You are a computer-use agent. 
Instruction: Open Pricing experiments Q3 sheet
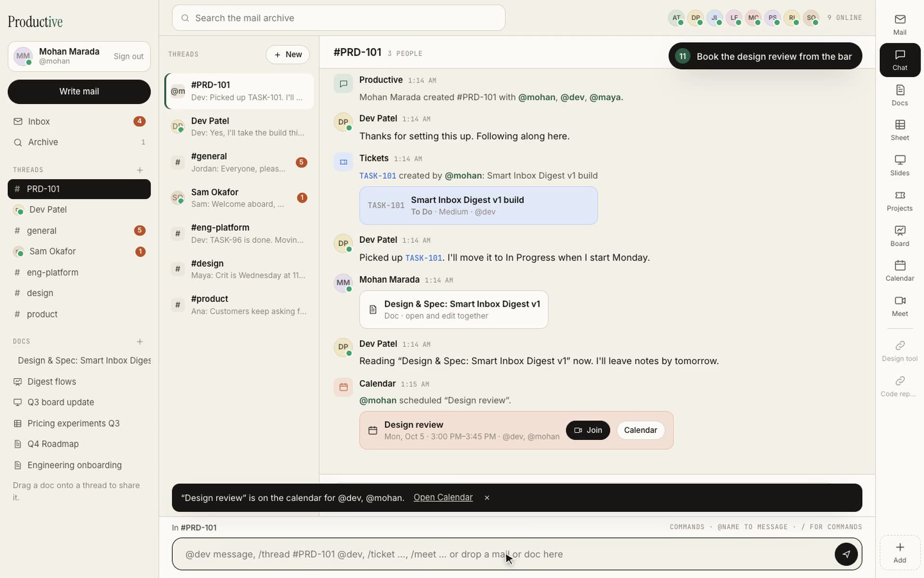[x=79, y=423]
